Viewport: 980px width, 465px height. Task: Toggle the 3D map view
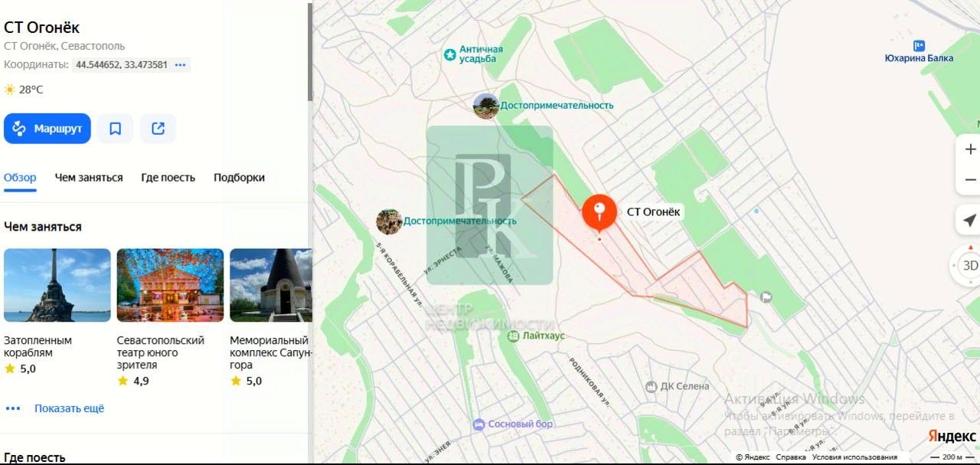click(x=969, y=266)
